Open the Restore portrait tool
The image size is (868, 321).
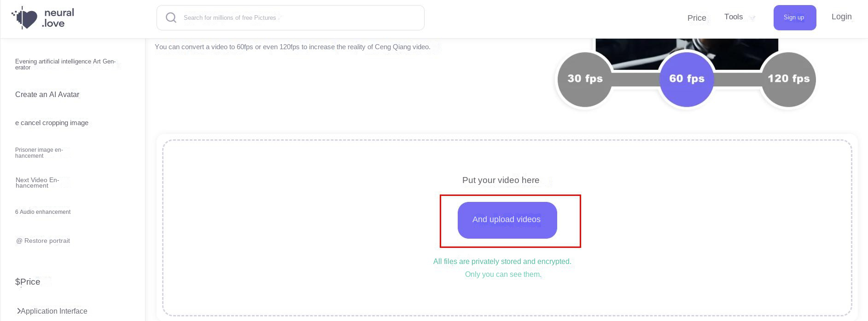click(43, 241)
